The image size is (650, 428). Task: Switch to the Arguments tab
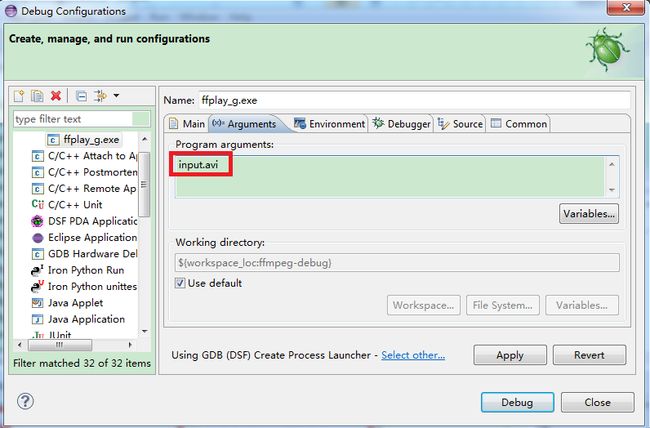click(x=245, y=124)
